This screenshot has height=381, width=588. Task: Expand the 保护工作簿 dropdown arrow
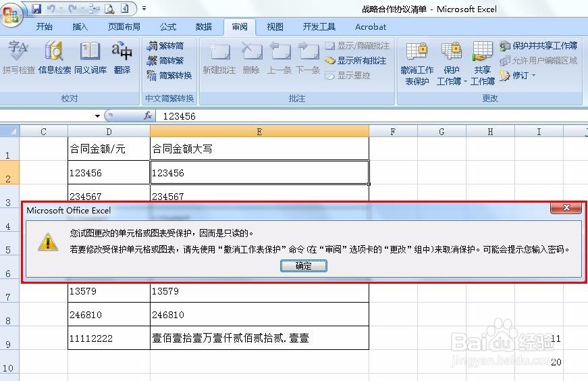point(465,81)
